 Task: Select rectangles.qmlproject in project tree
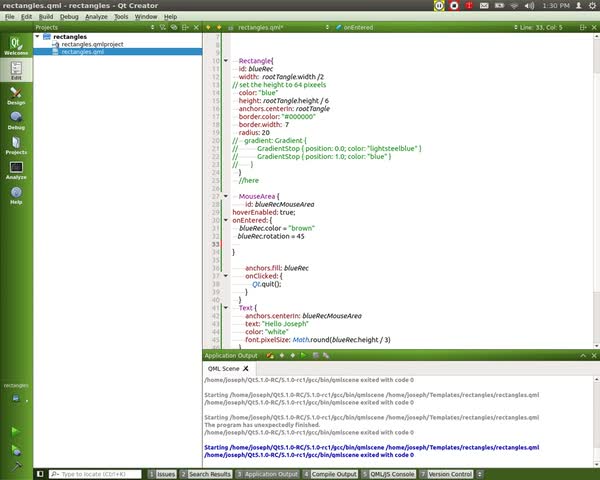pos(94,44)
